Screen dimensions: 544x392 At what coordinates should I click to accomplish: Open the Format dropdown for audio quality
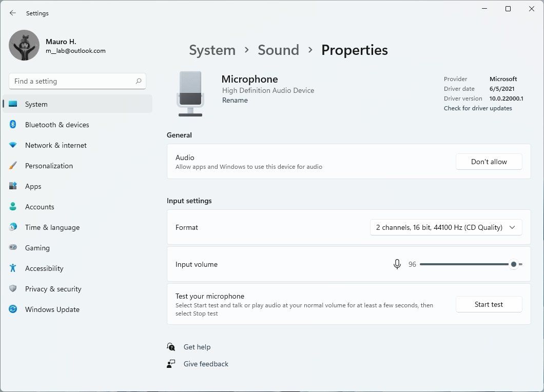tap(445, 227)
